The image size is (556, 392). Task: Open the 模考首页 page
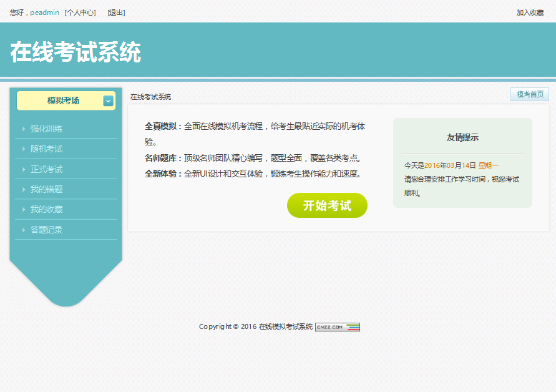click(x=529, y=94)
